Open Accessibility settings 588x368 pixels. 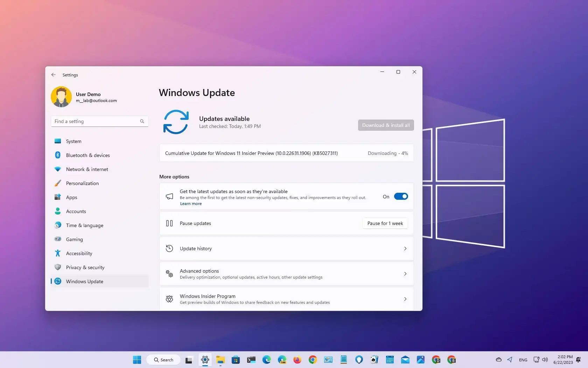pos(100,253)
